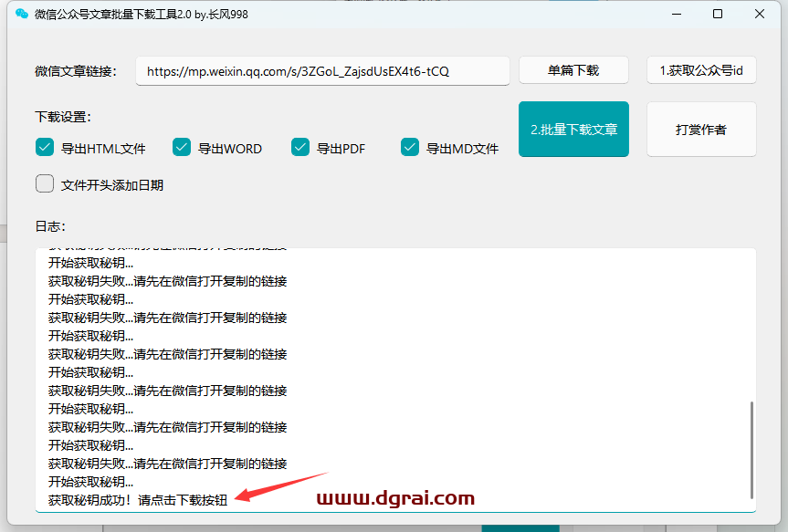
Task: Toggle the 导出WORD checkbox
Action: (182, 148)
